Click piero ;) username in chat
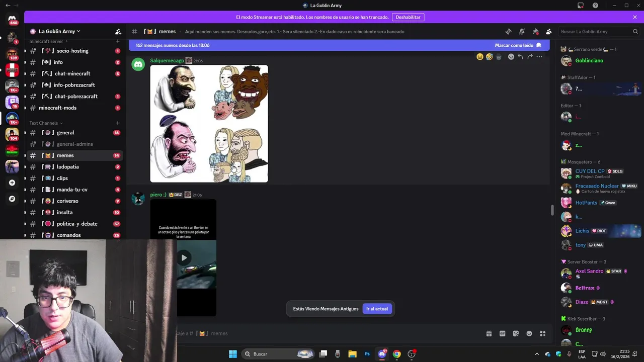Screen dimensions: 644x362 158,195
